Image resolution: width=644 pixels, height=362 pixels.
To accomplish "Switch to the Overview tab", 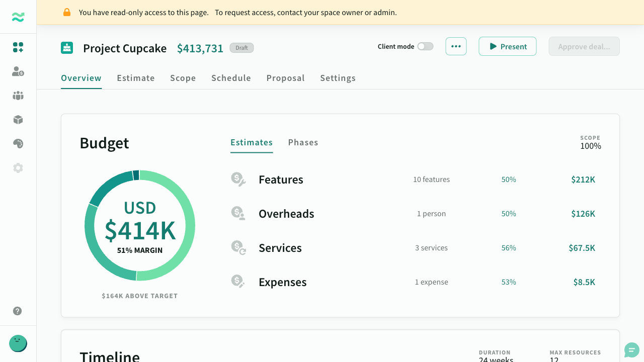I will pyautogui.click(x=81, y=78).
